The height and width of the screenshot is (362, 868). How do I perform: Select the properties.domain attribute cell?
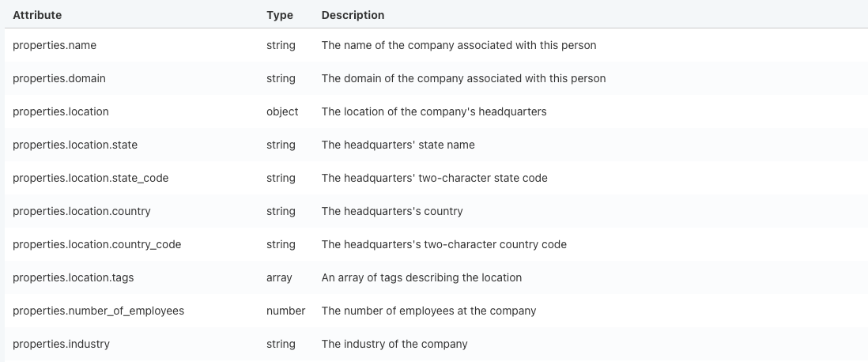[x=59, y=78]
